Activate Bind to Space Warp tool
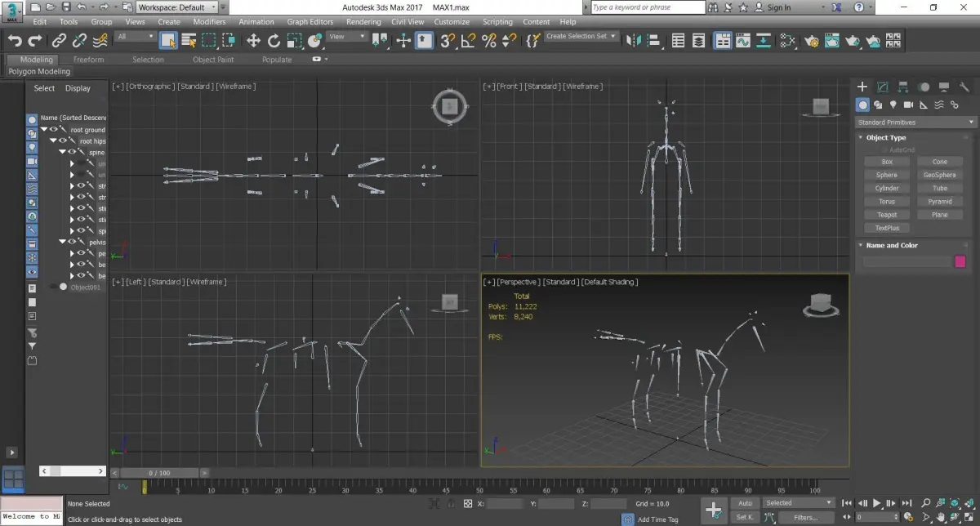The height and width of the screenshot is (526, 980). [x=100, y=40]
